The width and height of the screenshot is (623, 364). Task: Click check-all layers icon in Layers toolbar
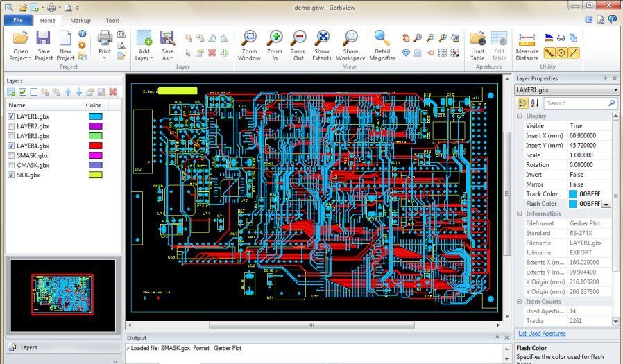click(x=23, y=92)
